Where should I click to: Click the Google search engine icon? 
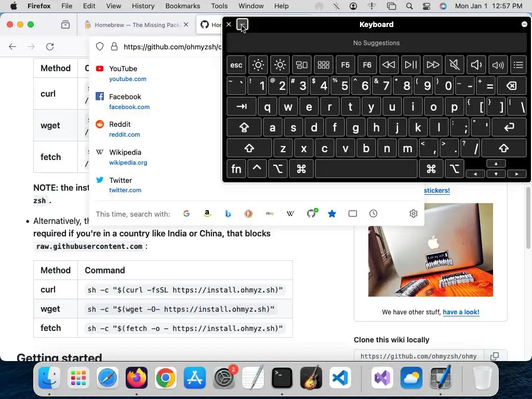pyautogui.click(x=187, y=214)
